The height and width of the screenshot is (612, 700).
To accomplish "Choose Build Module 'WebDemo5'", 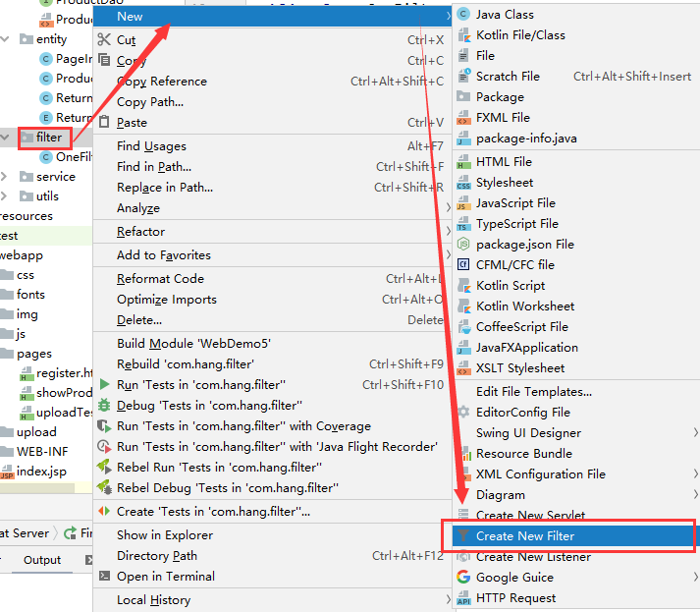I will coord(273,343).
